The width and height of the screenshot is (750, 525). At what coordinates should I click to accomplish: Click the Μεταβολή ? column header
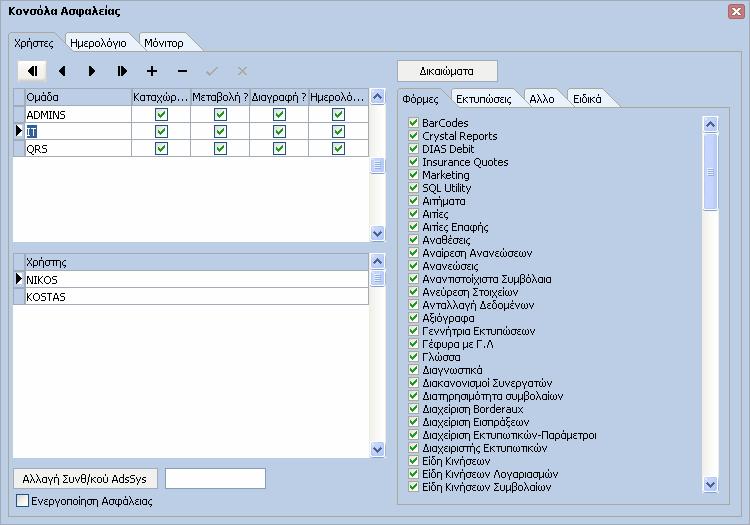click(x=220, y=97)
